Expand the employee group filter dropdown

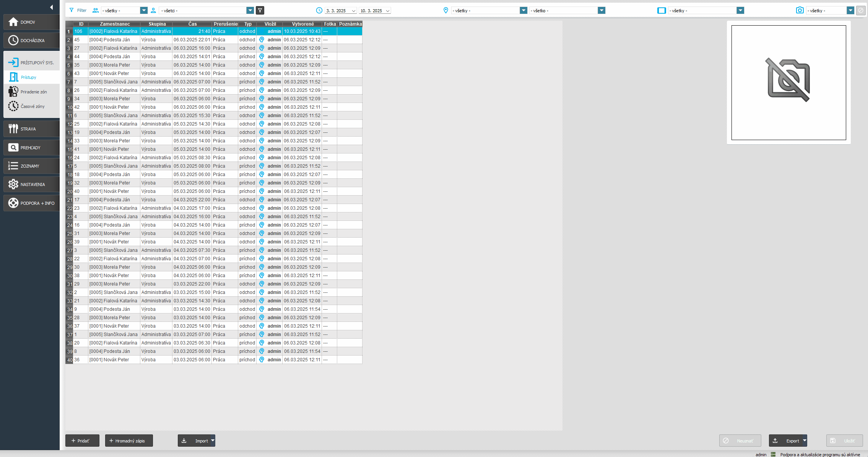point(144,10)
